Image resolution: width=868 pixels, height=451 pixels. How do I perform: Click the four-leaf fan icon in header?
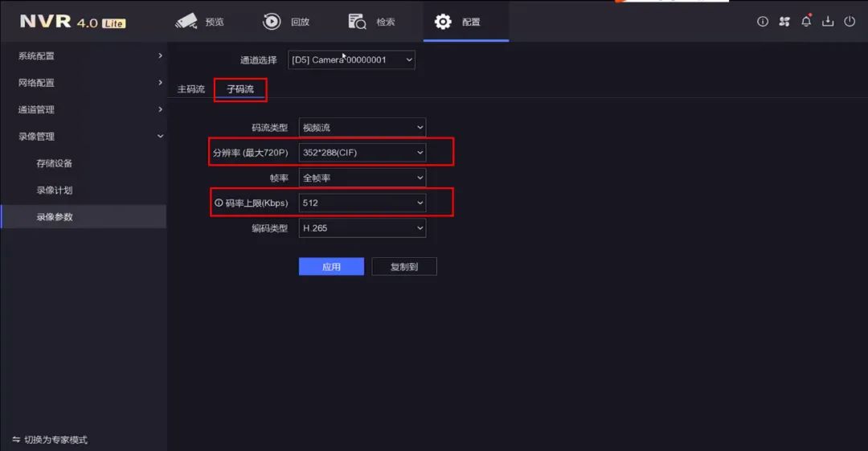[x=784, y=22]
